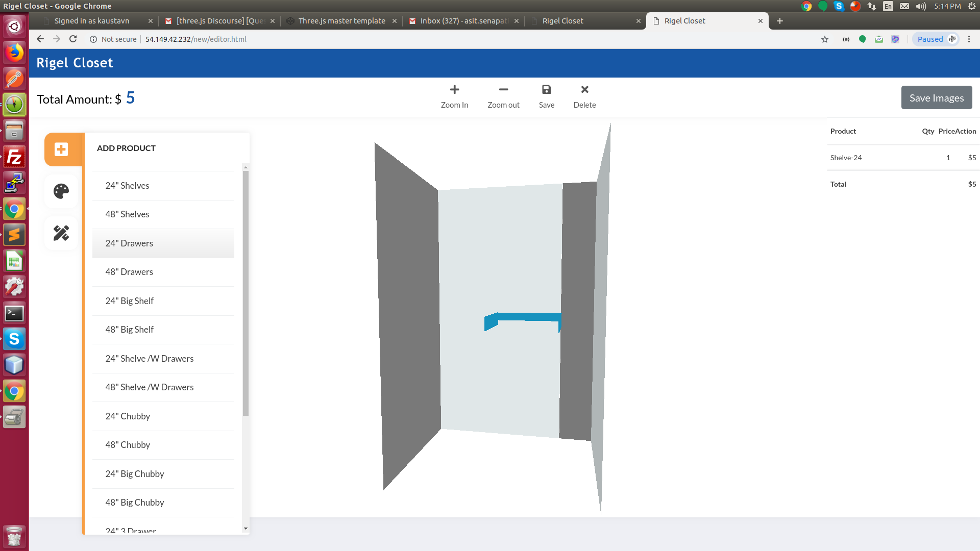Click the browser back arrow
The height and width of the screenshot is (551, 980).
(40, 39)
